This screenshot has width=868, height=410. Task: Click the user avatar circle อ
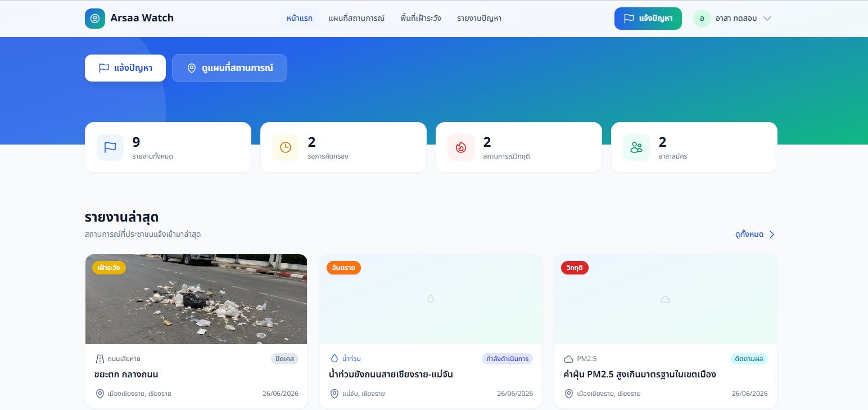tap(702, 19)
